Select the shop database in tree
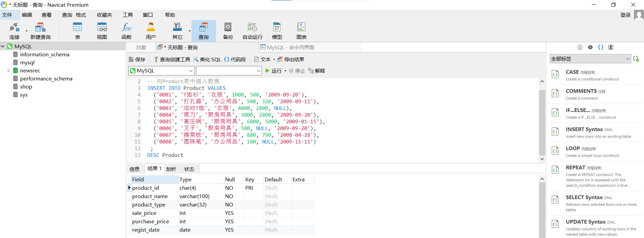 click(x=26, y=87)
